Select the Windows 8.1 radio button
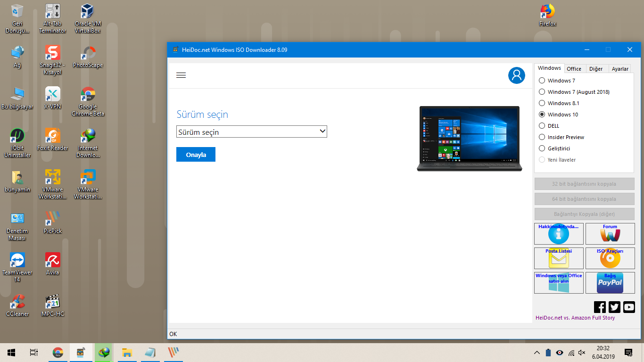 point(542,103)
